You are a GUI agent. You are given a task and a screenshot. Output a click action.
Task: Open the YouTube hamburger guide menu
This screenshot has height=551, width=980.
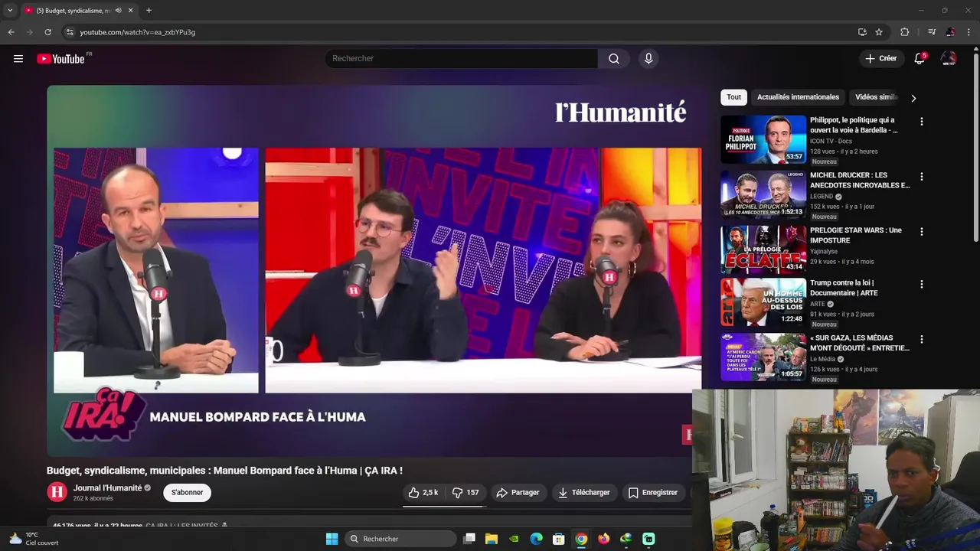click(18, 59)
